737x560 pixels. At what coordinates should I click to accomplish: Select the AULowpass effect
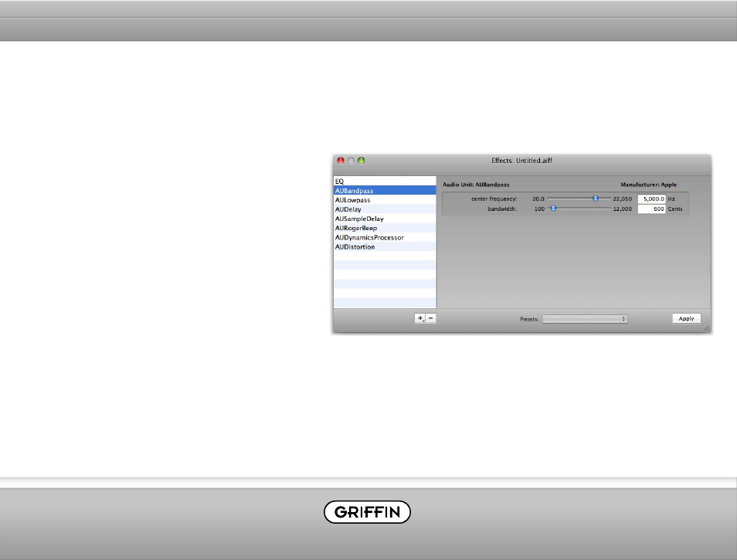pos(385,200)
